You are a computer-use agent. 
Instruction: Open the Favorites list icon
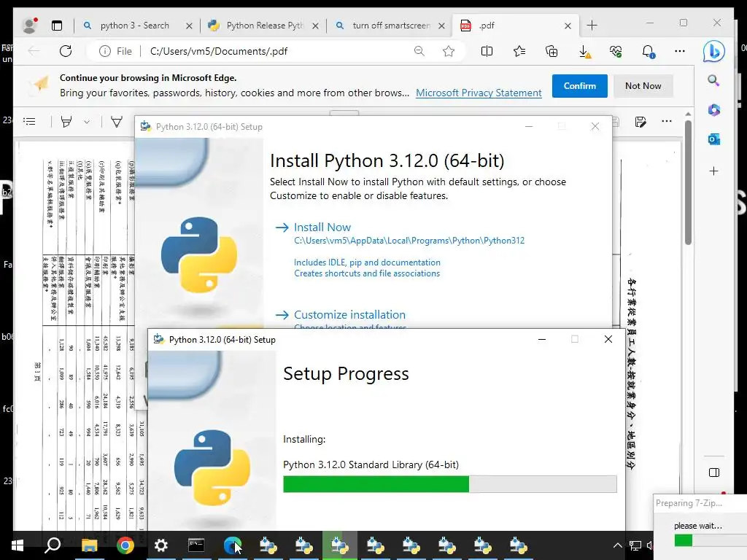pyautogui.click(x=519, y=51)
